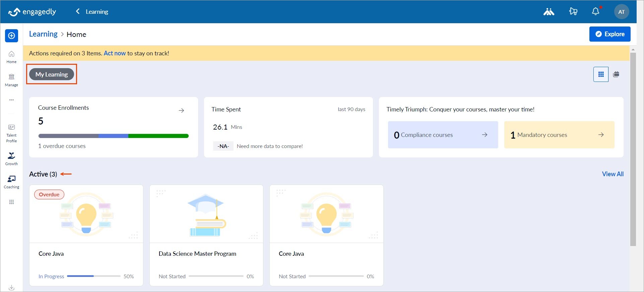This screenshot has height=292, width=644.
Task: Open the Data Science Master Program card
Action: tap(206, 235)
